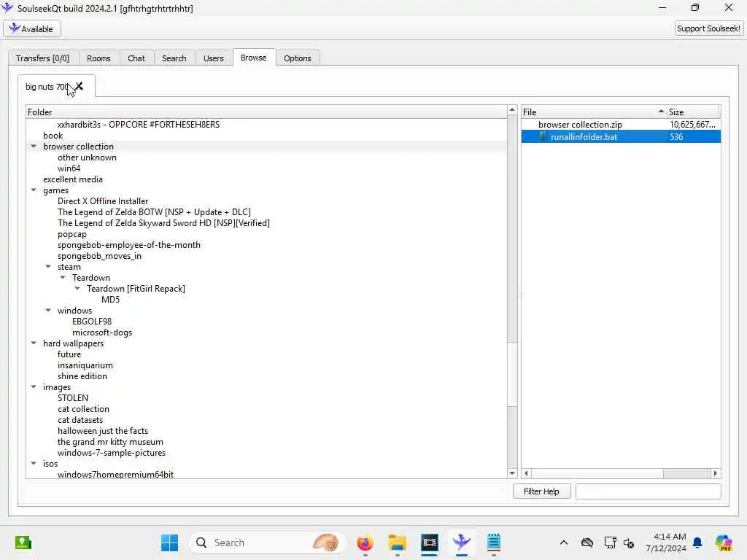
Task: Select the shine edition folder
Action: click(82, 376)
